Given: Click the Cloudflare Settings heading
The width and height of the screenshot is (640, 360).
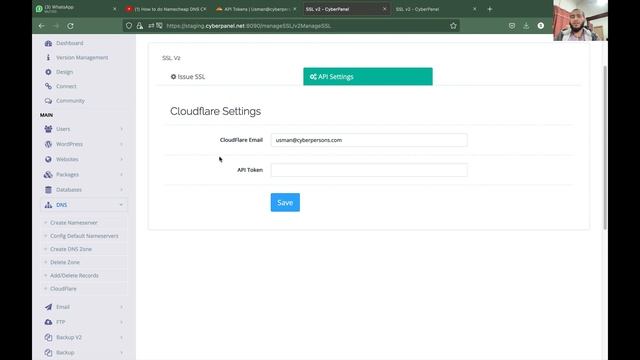Looking at the screenshot, I should click(216, 111).
